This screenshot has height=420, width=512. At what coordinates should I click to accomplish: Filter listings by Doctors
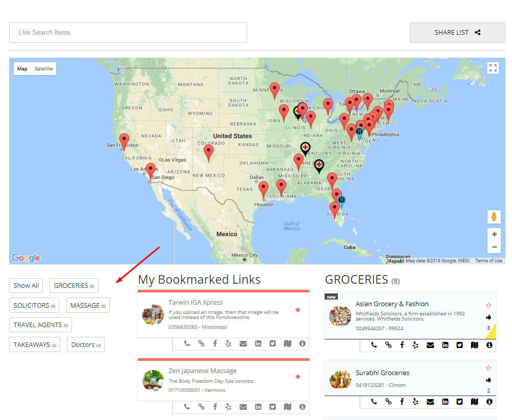[86, 344]
